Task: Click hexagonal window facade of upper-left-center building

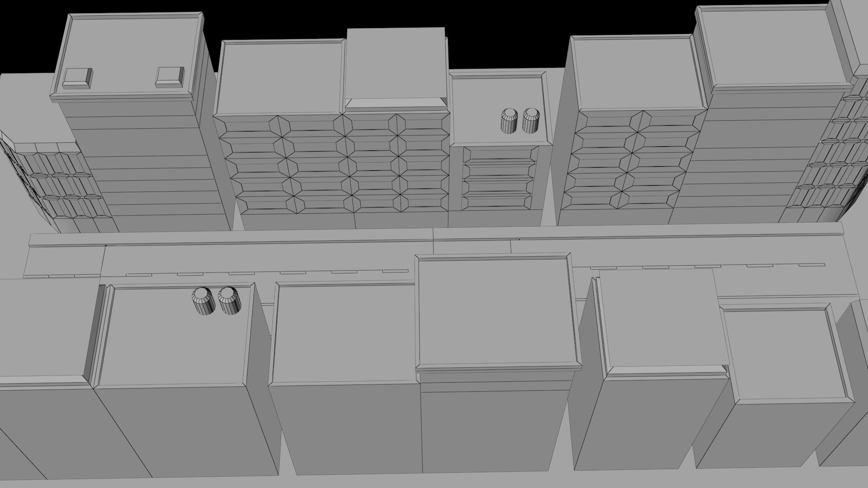Action: coord(316,163)
